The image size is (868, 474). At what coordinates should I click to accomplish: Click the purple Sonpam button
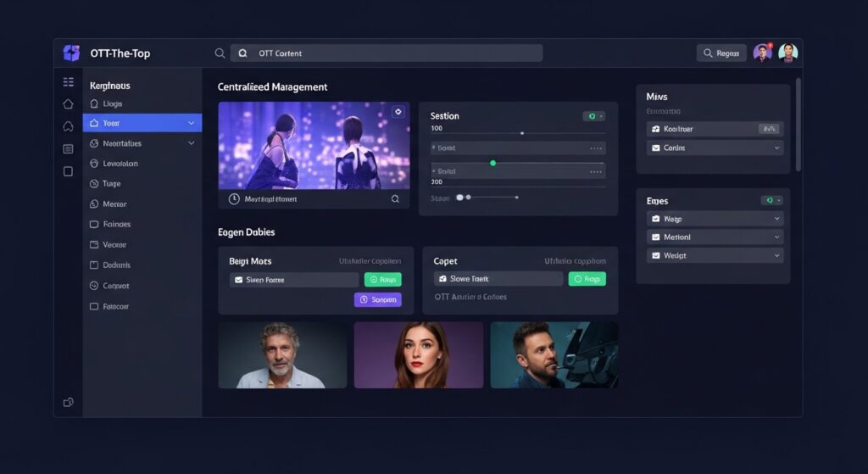pyautogui.click(x=377, y=299)
